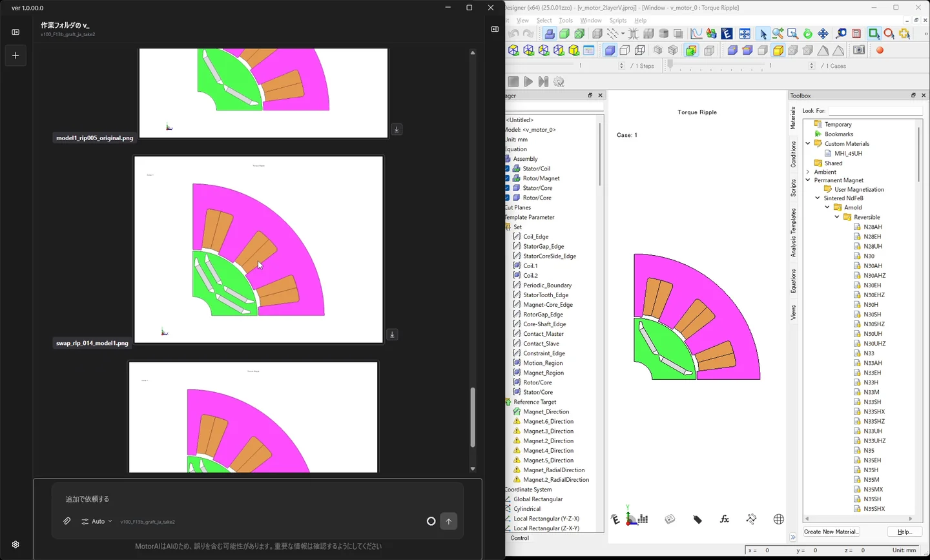
Task: Select the pan/move four-arrow tool
Action: tap(823, 34)
